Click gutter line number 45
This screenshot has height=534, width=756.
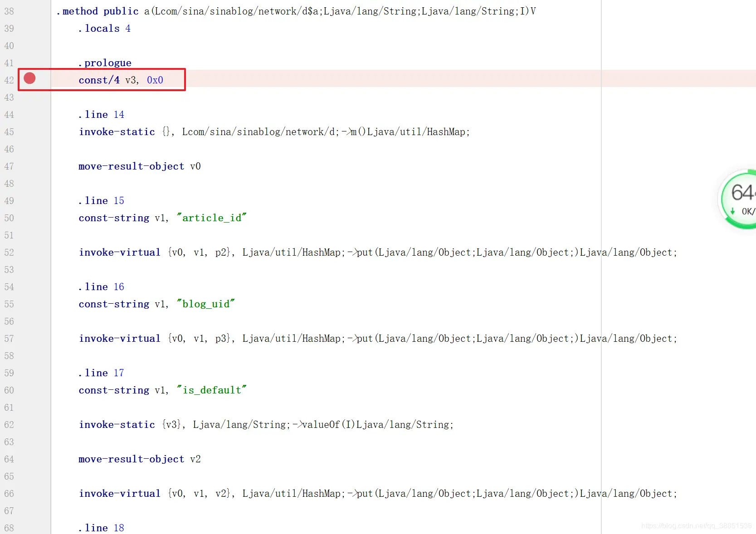click(9, 132)
